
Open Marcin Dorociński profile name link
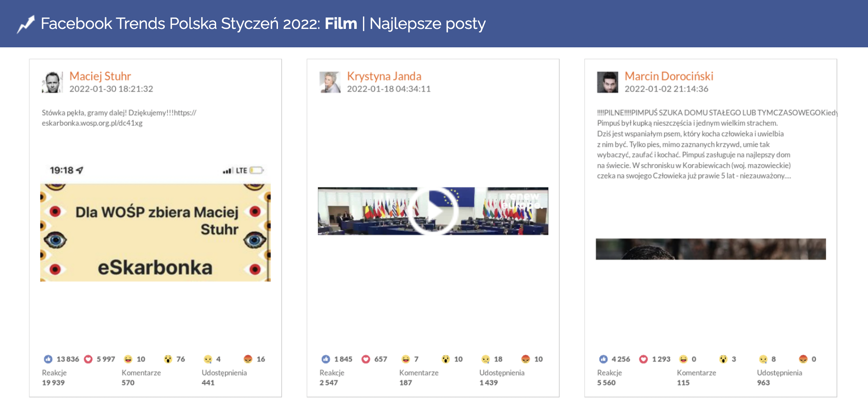click(x=669, y=76)
